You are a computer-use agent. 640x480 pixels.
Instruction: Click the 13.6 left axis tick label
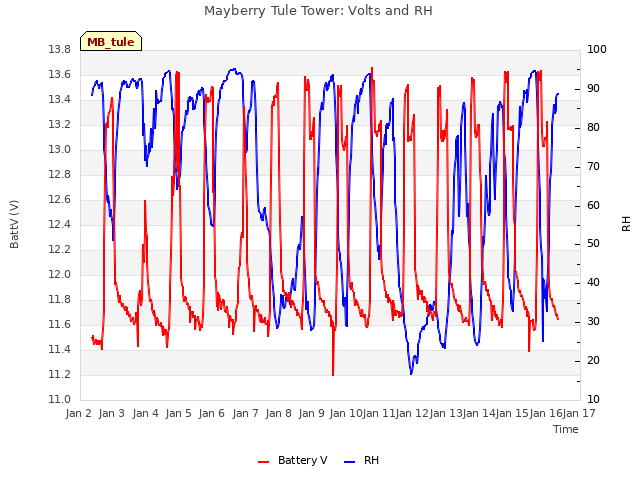60,75
